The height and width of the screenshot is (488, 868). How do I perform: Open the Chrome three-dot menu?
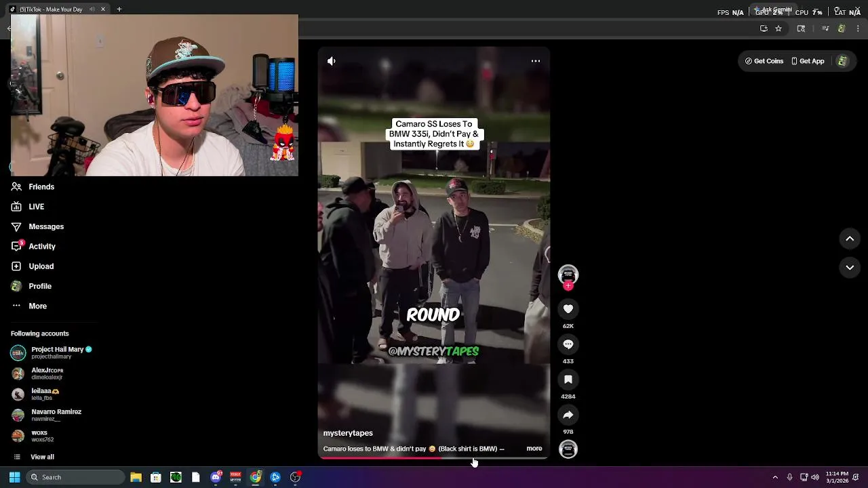click(858, 28)
